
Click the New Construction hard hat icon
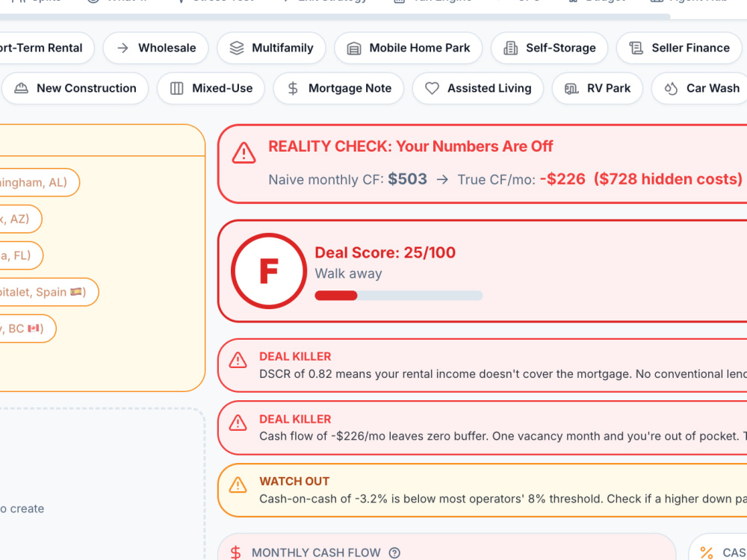[x=21, y=88]
